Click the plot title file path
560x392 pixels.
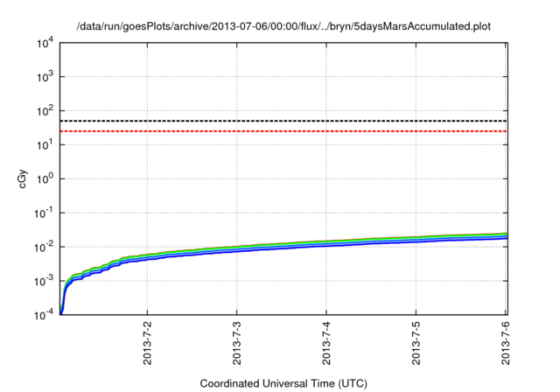[x=283, y=26]
